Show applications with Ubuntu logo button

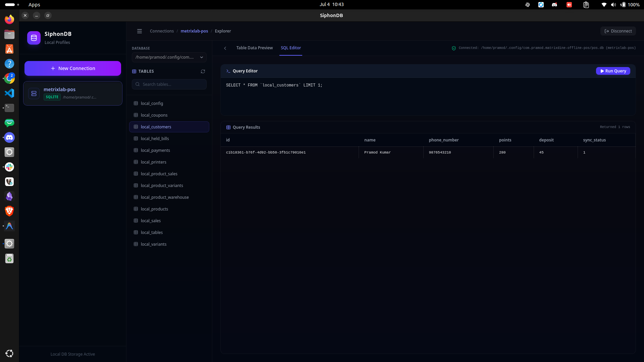[x=9, y=353]
